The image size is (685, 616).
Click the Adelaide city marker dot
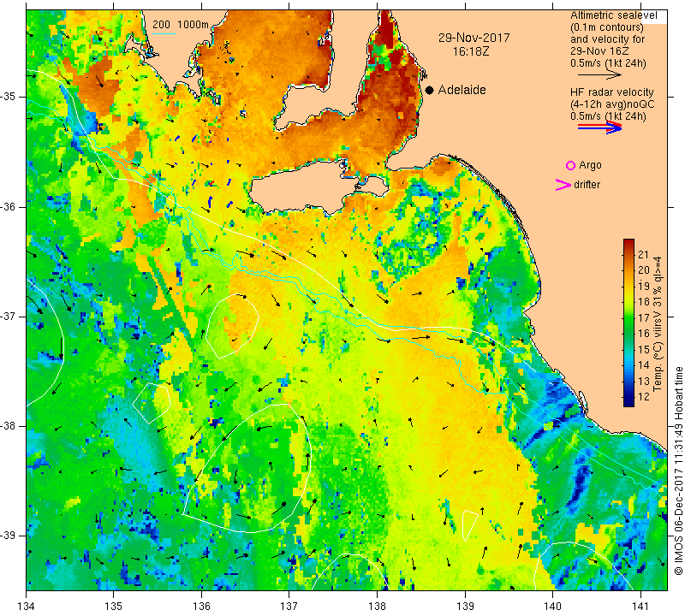pyautogui.click(x=430, y=90)
